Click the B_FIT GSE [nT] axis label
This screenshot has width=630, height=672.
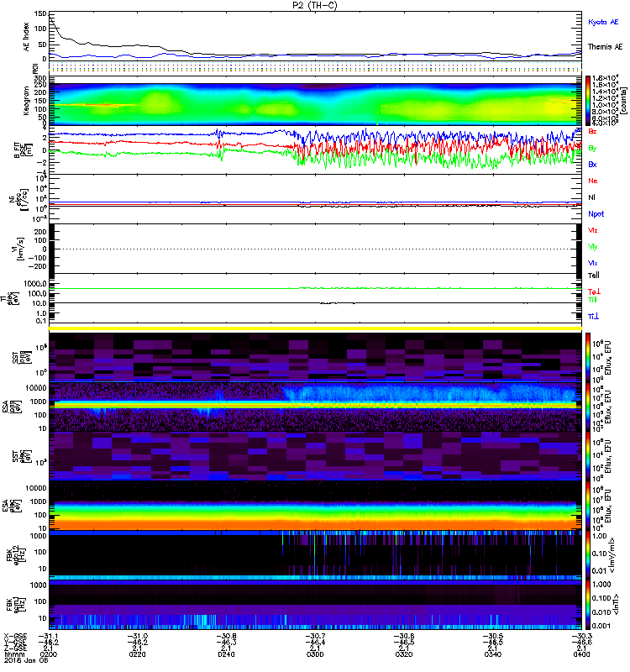(22, 150)
